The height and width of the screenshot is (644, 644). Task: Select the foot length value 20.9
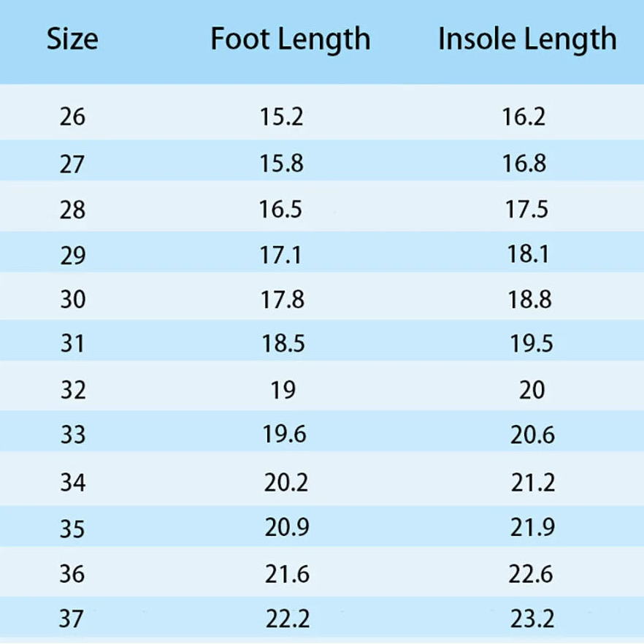286,528
